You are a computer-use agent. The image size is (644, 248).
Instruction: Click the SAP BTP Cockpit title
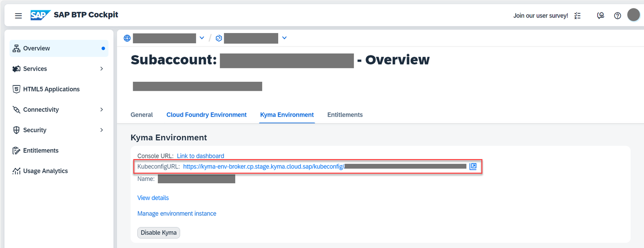pyautogui.click(x=86, y=15)
